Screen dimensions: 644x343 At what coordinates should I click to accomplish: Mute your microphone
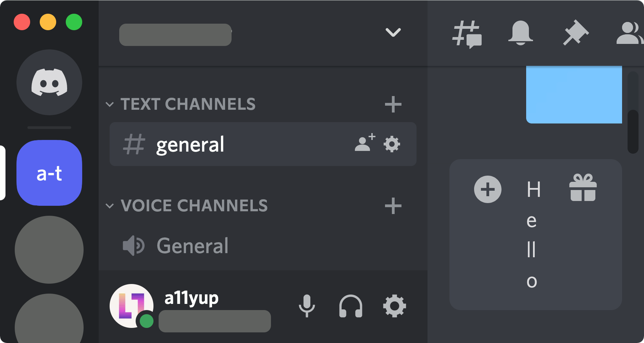point(307,306)
